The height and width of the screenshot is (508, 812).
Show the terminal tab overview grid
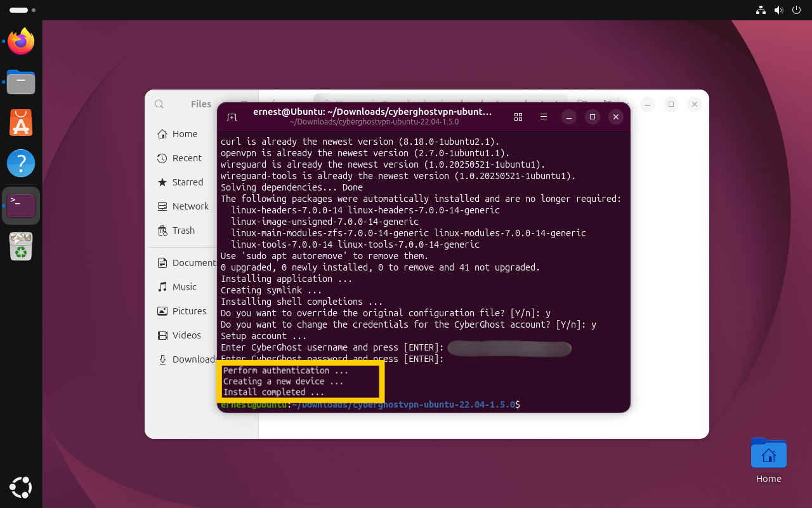[518, 117]
